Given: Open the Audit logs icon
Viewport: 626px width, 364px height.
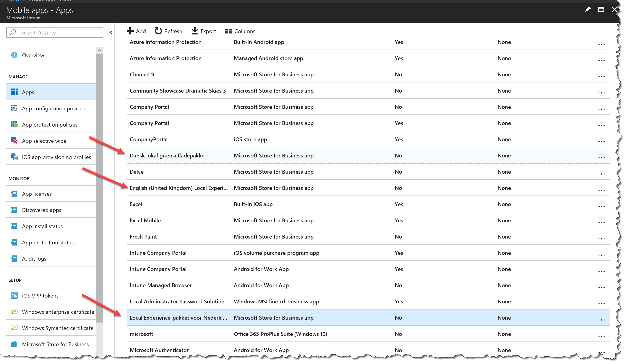Looking at the screenshot, I should coord(14,259).
